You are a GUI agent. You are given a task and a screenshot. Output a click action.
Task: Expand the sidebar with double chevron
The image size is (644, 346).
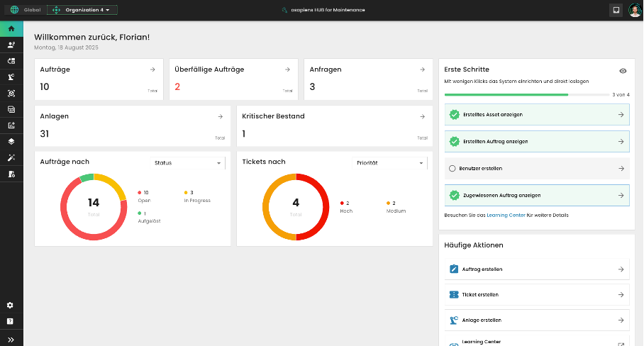point(11,340)
